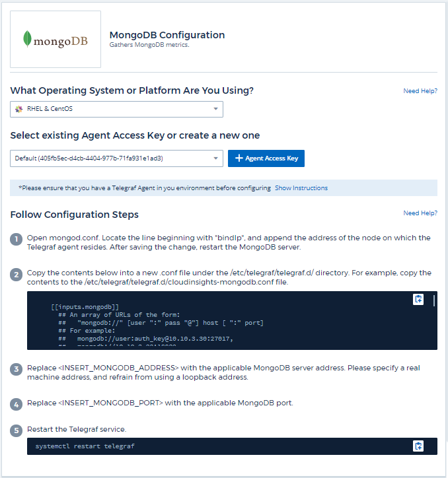Click the MongoDB logo image
The width and height of the screenshot is (448, 478).
click(x=56, y=40)
